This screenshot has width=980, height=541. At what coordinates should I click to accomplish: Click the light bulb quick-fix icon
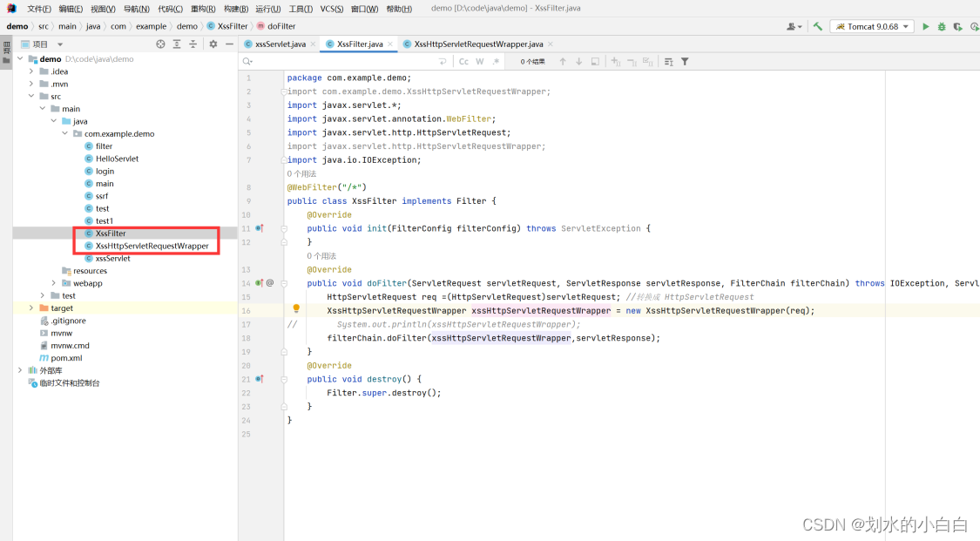(296, 308)
